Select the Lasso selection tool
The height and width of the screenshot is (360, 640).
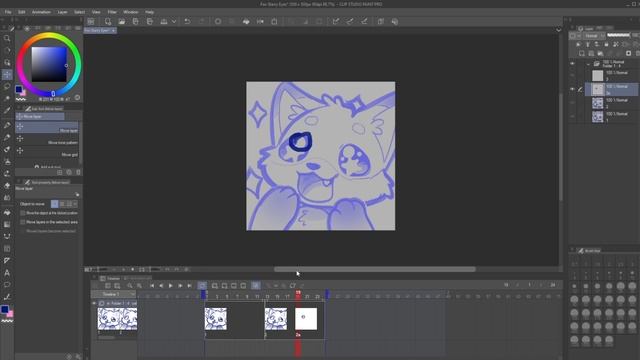tap(7, 87)
